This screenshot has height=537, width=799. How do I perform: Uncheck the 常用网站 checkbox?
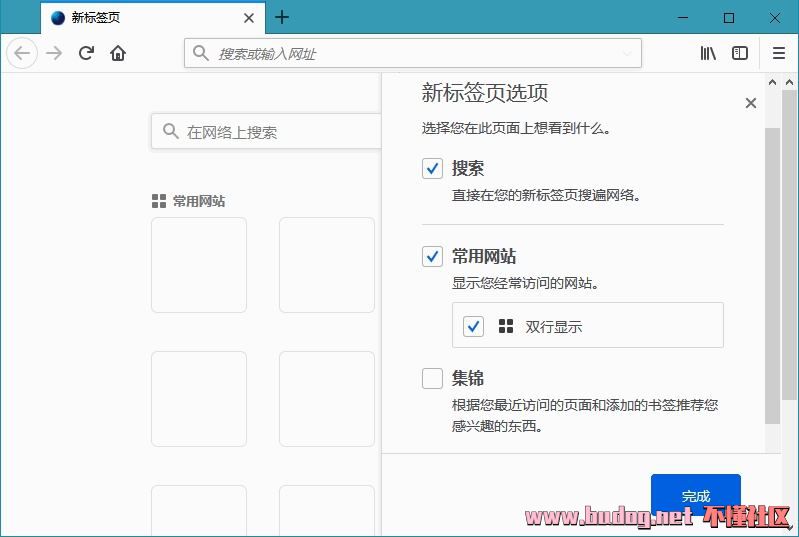(432, 257)
